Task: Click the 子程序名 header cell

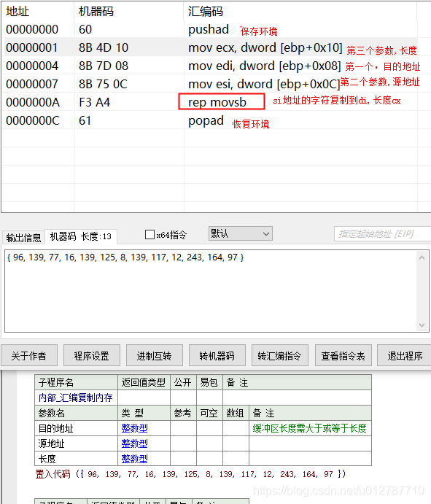Action: pyautogui.click(x=76, y=382)
